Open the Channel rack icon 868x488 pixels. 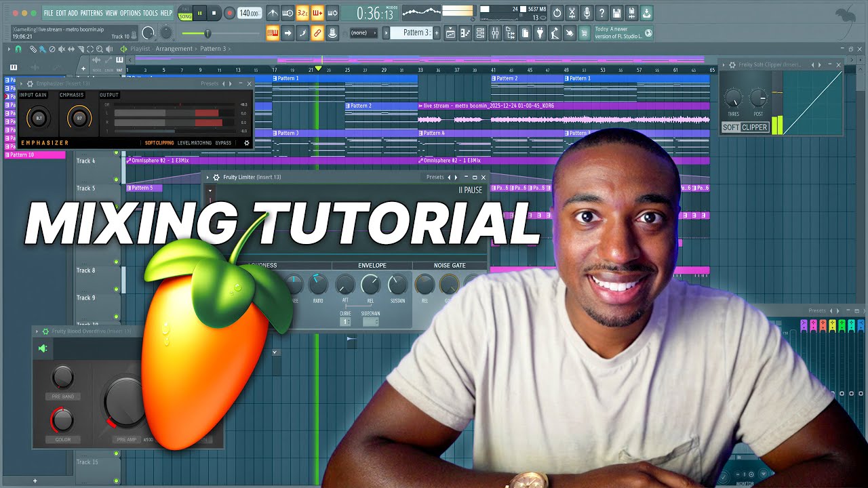click(x=480, y=33)
